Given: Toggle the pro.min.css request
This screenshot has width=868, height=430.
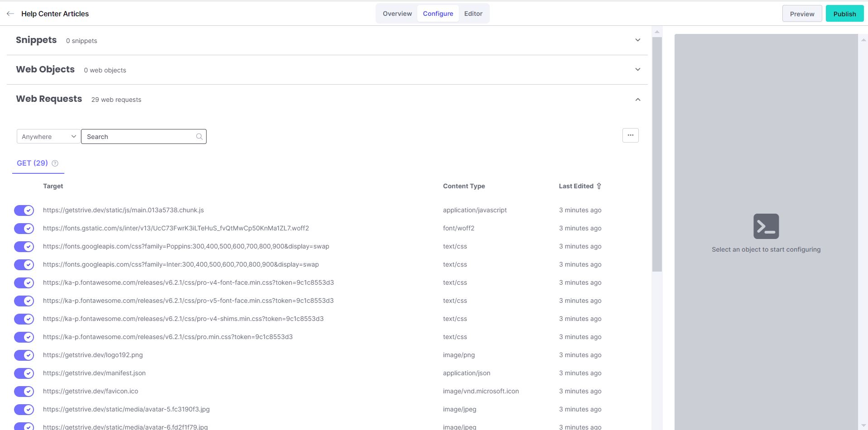Looking at the screenshot, I should [x=24, y=337].
